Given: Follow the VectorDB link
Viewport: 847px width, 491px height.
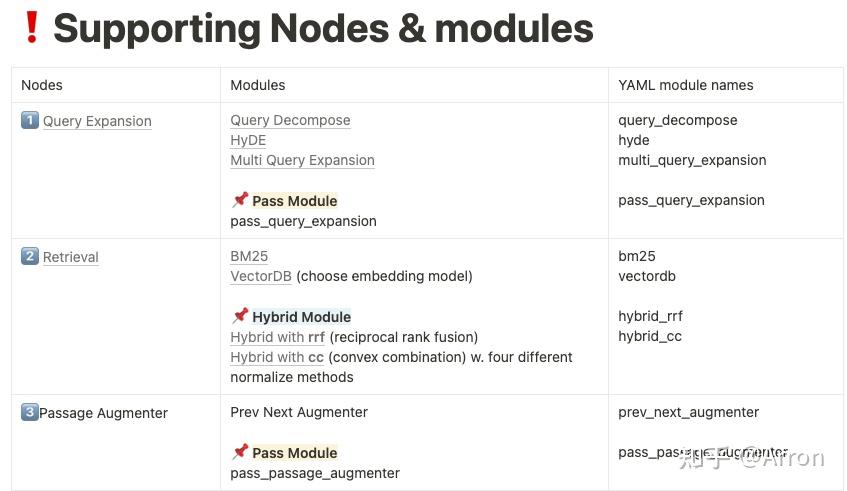Looking at the screenshot, I should (261, 276).
